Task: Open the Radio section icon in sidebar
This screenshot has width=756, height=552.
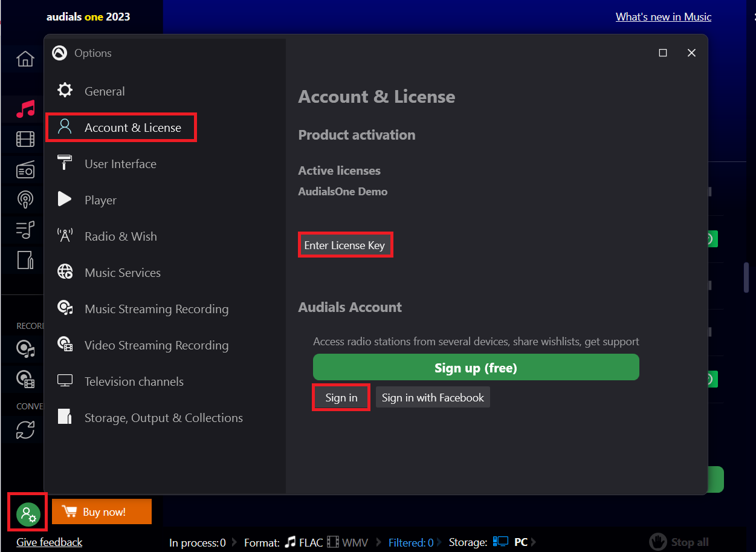Action: [x=25, y=170]
